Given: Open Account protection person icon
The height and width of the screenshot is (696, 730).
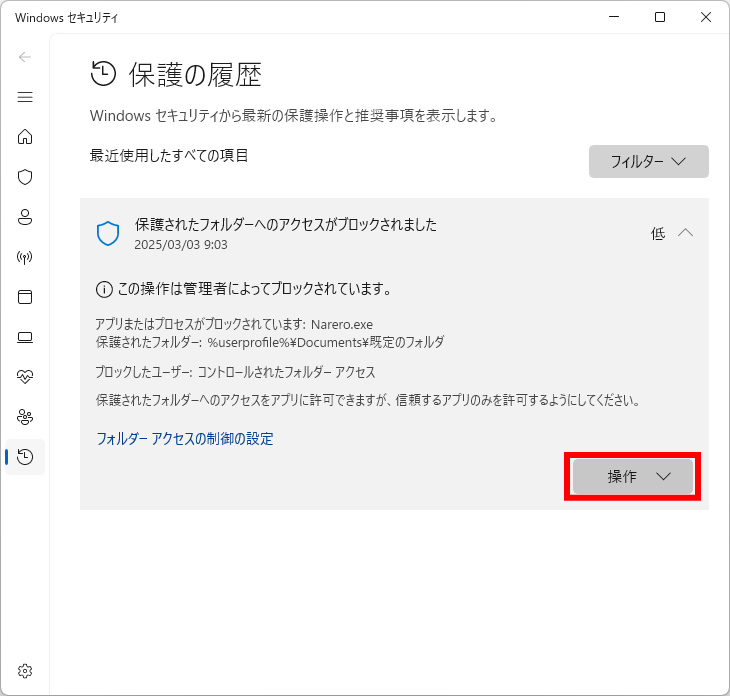Looking at the screenshot, I should 25,217.
